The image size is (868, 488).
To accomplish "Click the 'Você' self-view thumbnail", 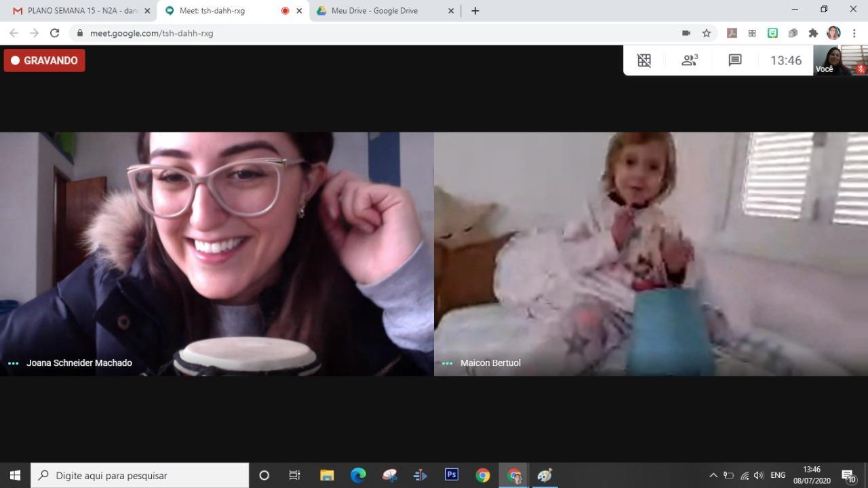I will pos(840,60).
